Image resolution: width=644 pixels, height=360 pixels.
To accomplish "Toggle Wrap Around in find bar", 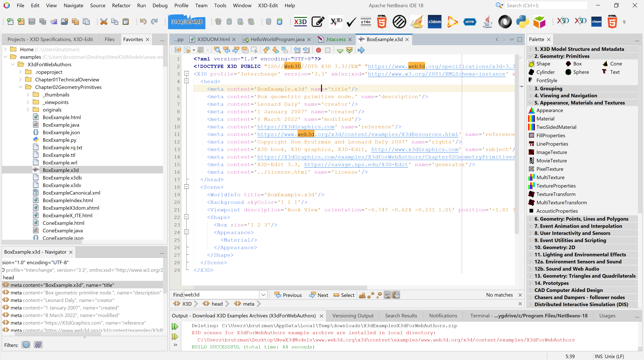I will pos(396,295).
